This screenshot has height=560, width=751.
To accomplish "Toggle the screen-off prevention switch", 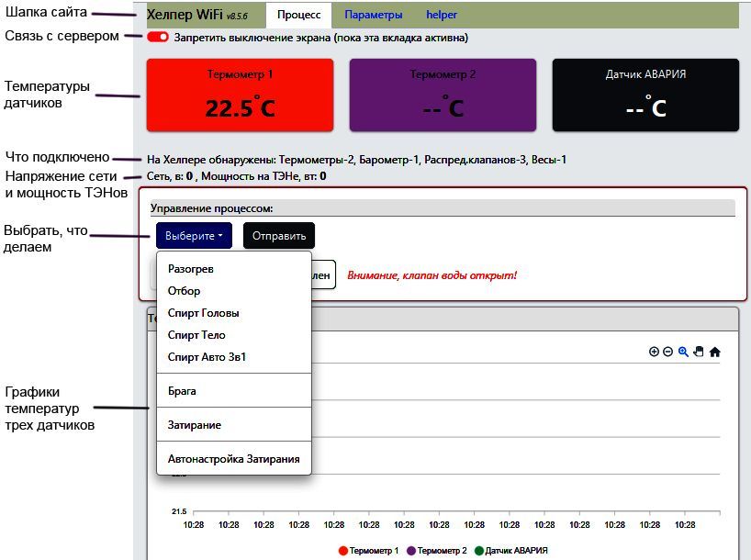I will [158, 38].
